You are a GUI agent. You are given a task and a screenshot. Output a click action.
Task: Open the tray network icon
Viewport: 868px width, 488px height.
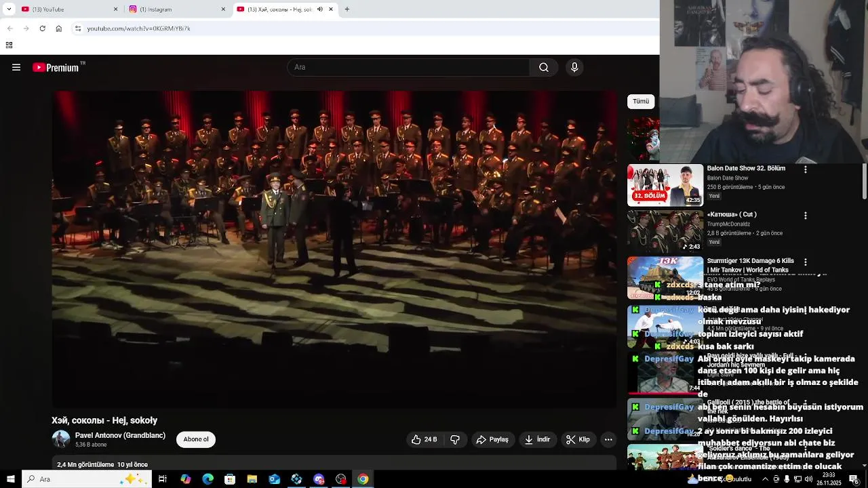coord(798,479)
